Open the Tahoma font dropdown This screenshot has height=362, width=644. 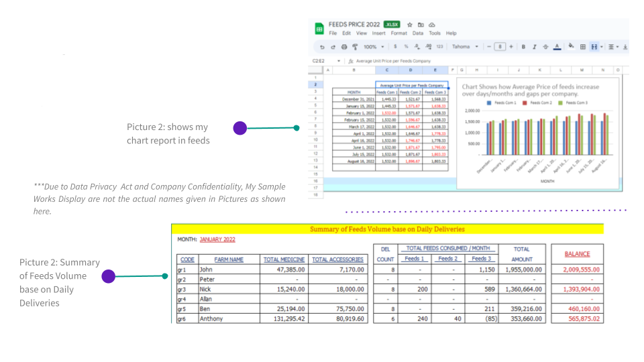[465, 47]
